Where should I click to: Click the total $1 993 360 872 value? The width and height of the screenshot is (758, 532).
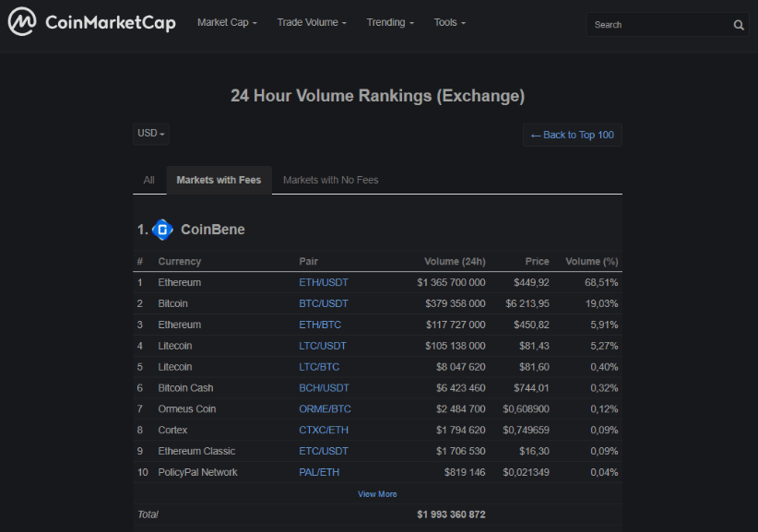tap(451, 514)
